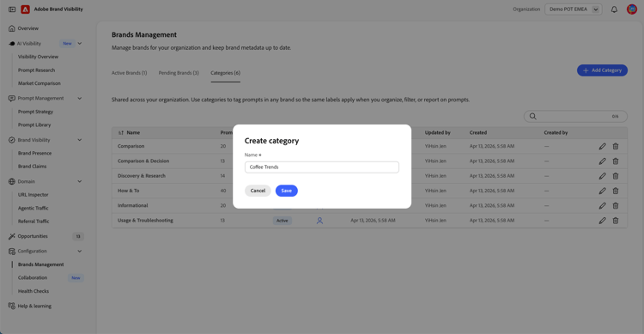Click the Adobe logo icon
644x334 pixels.
click(x=26, y=9)
